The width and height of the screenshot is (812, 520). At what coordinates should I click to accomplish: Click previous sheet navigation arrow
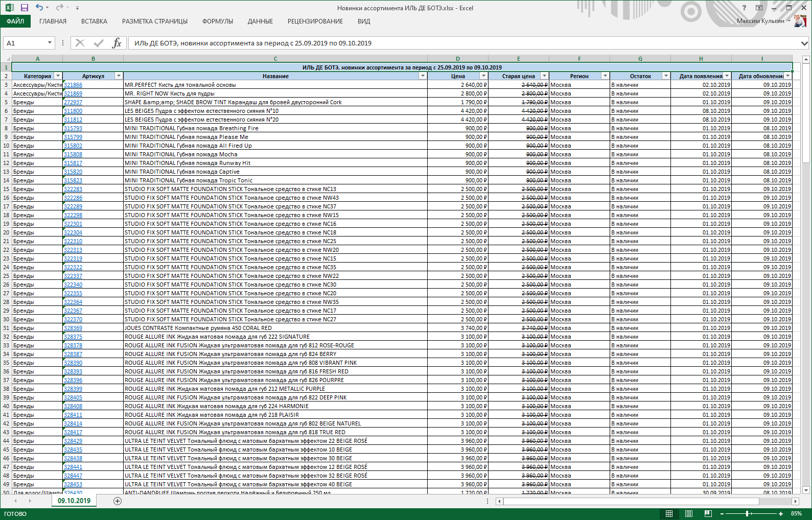[x=16, y=501]
